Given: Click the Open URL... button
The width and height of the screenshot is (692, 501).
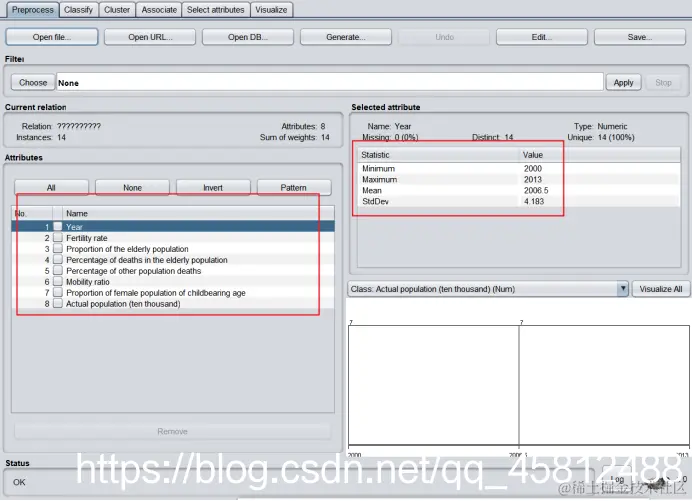Looking at the screenshot, I should click(150, 37).
